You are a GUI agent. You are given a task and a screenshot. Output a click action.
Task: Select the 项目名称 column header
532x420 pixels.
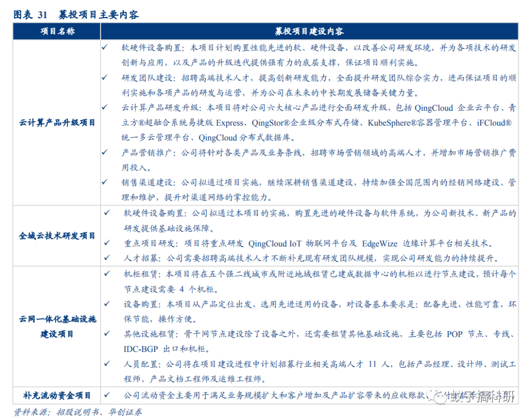56,31
